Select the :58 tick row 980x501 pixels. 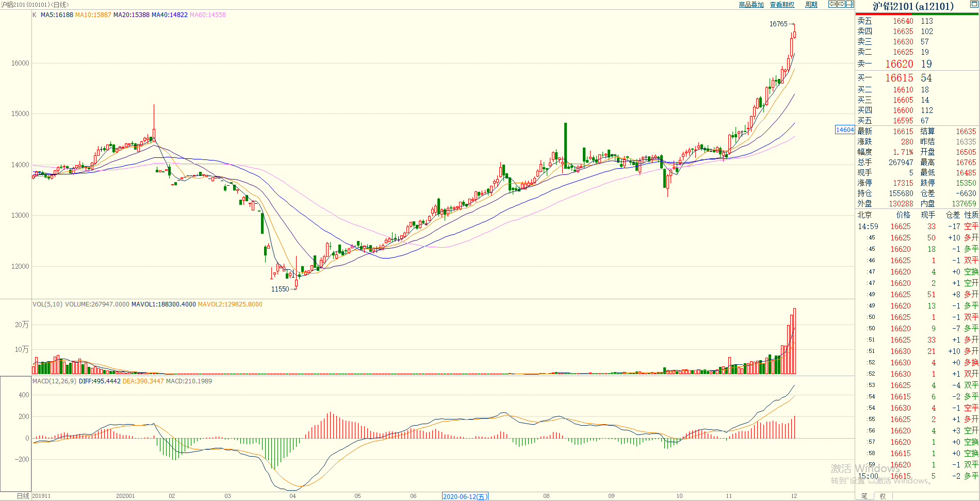pyautogui.click(x=918, y=454)
